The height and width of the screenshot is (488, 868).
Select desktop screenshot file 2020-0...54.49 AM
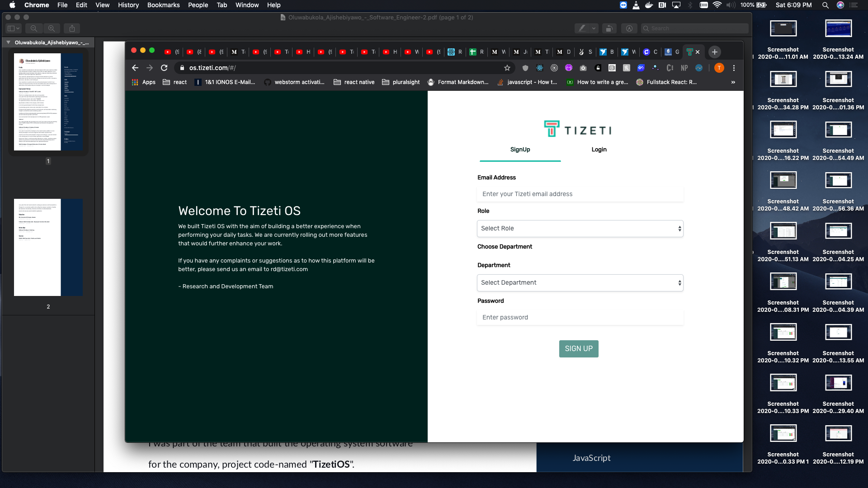coord(838,141)
